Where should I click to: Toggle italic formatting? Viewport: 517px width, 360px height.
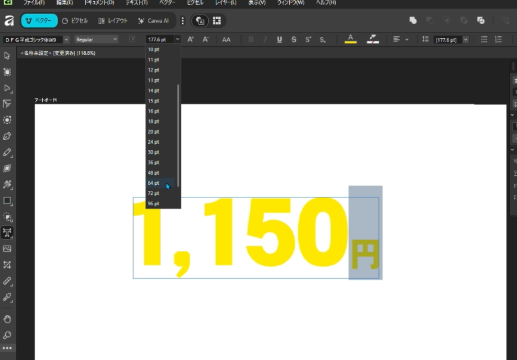coord(265,39)
